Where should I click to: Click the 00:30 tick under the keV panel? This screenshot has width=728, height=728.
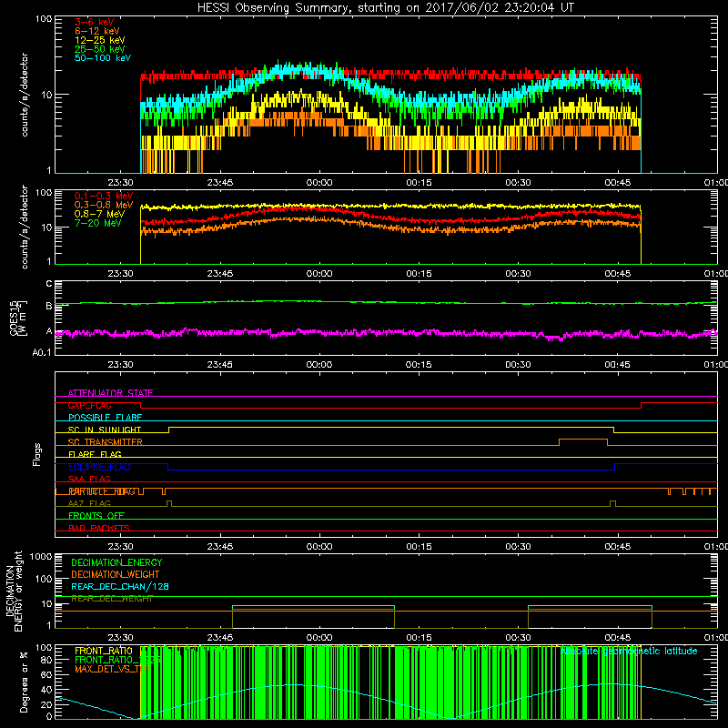coord(518,183)
